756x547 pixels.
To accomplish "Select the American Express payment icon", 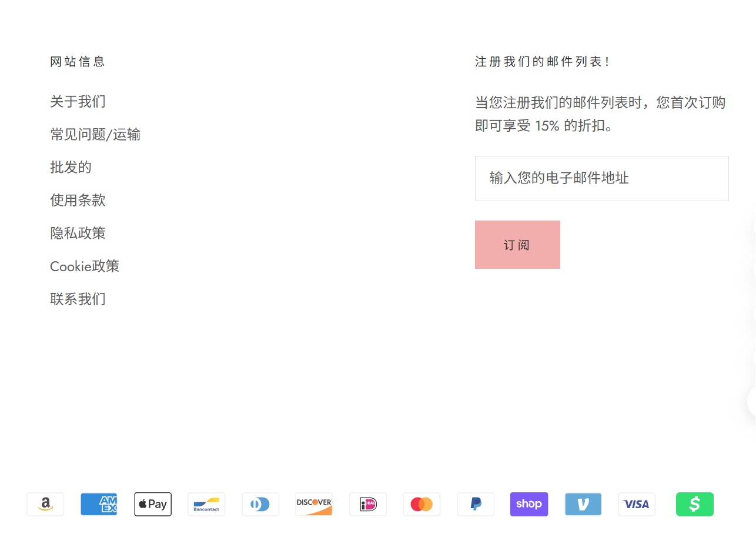I will (x=99, y=504).
